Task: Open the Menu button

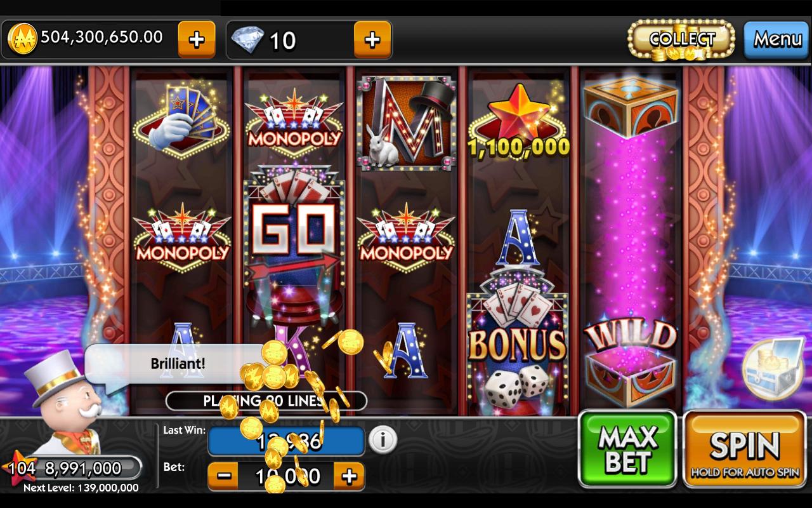Action: pyautogui.click(x=776, y=40)
